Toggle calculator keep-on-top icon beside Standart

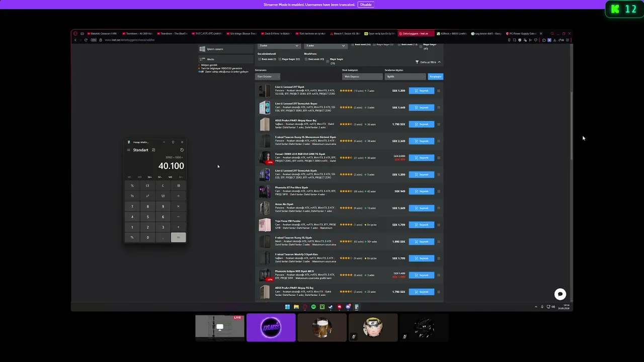(153, 150)
